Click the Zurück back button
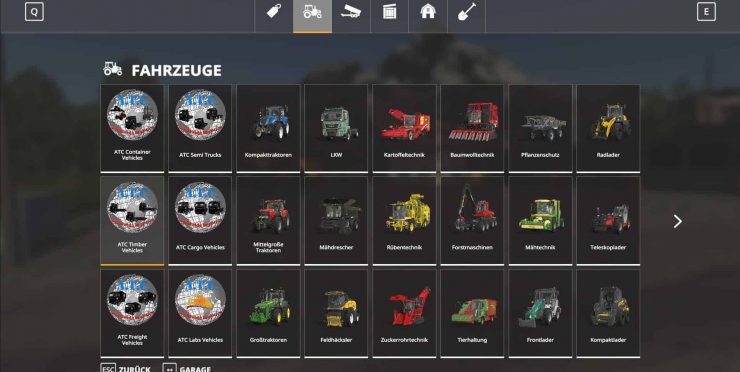Screen dimensions: 740x372 [x=126, y=368]
